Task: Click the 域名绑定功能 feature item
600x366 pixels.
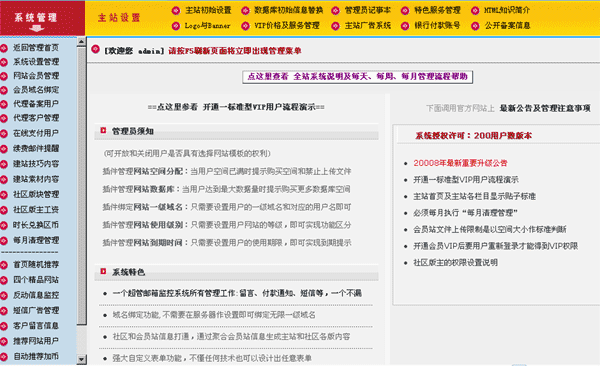Action: (x=214, y=315)
